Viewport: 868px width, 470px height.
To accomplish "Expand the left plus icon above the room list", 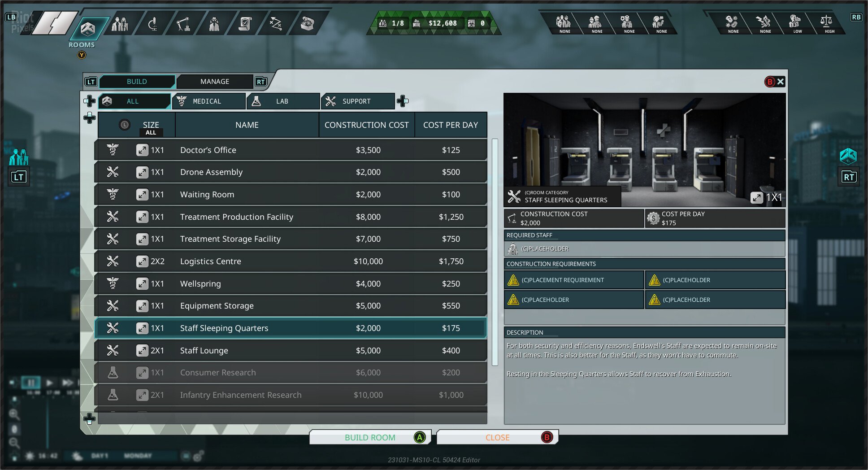I will 91,118.
